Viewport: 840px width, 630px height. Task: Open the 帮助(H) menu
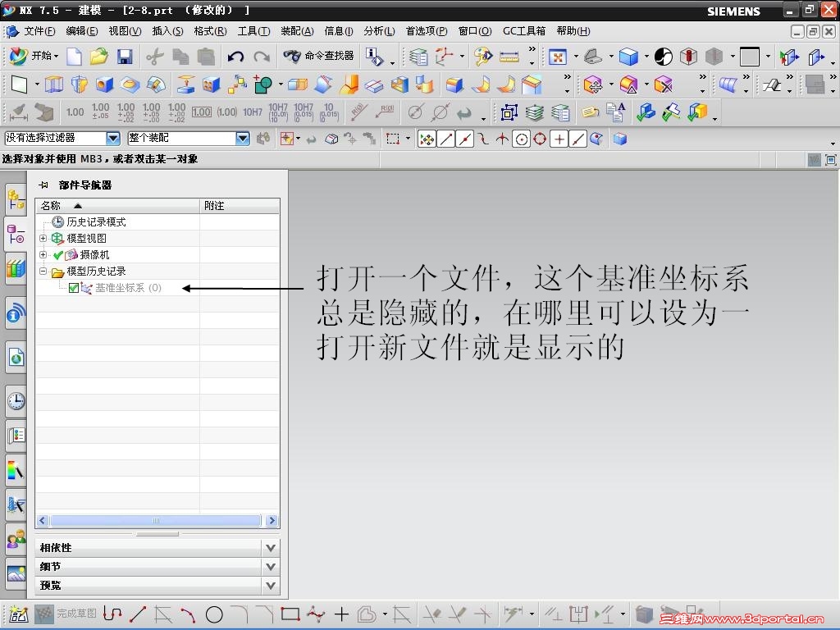coord(573,31)
